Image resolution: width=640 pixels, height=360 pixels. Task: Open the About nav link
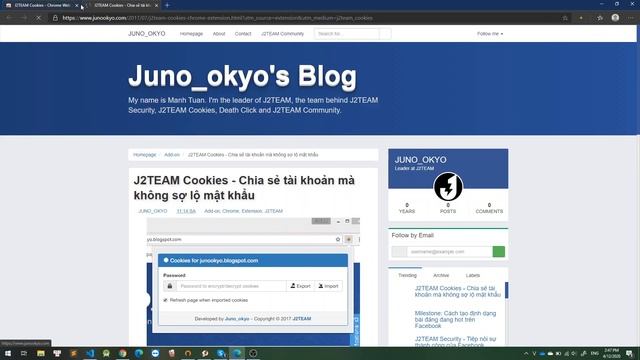coord(219,33)
